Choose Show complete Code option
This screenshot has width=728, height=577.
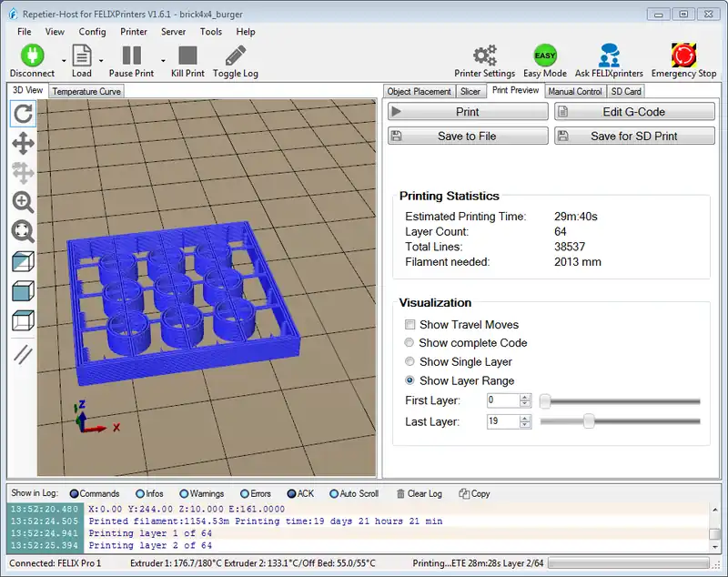(x=409, y=343)
